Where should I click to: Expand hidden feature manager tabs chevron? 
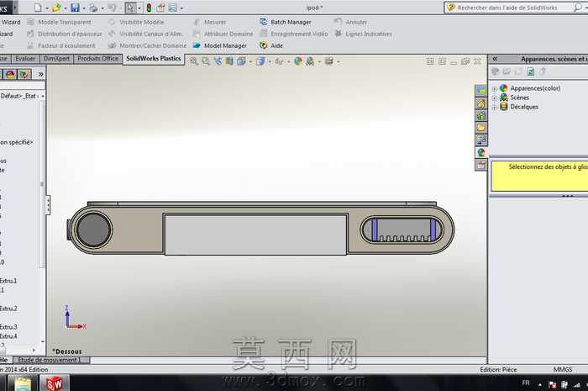click(x=40, y=75)
